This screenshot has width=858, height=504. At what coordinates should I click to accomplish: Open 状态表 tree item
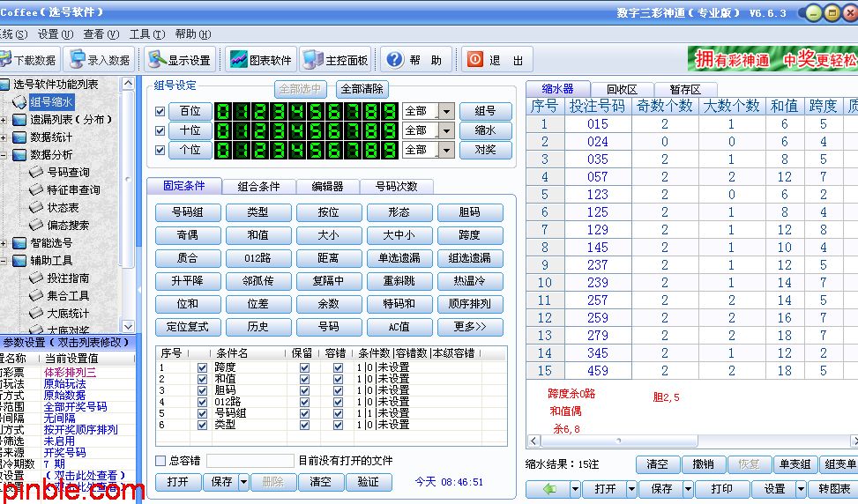63,208
